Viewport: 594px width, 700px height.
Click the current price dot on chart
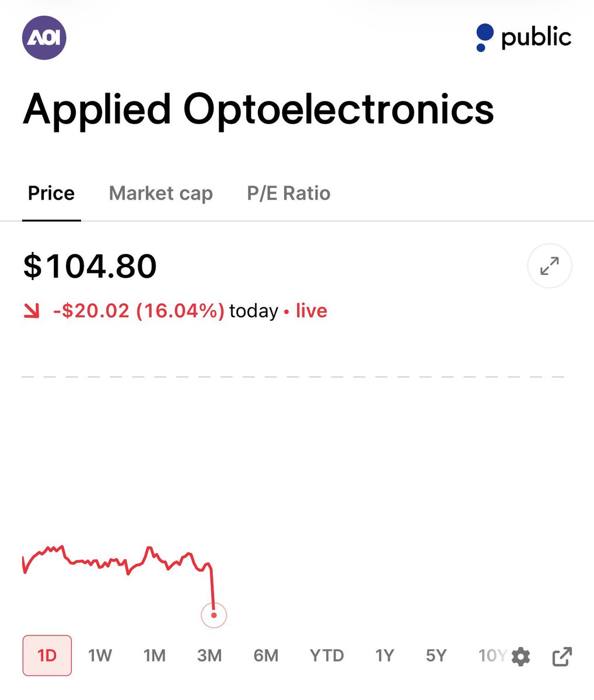(214, 615)
